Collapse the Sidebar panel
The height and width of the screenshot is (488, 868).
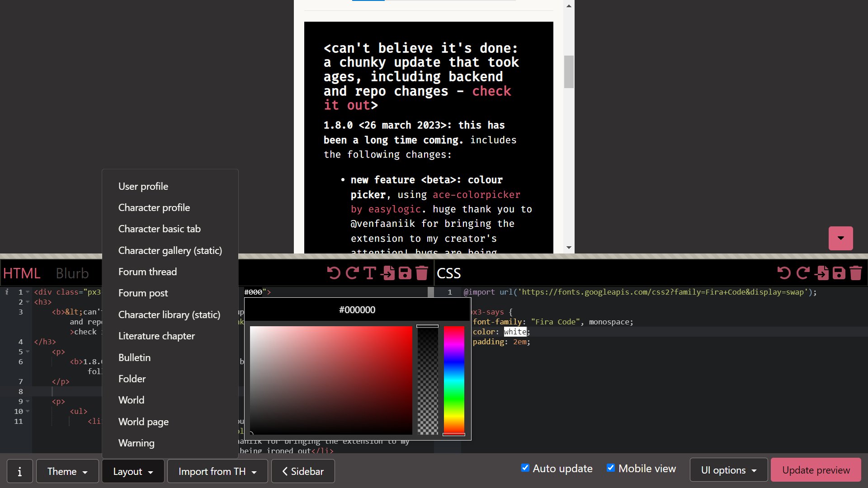click(303, 471)
